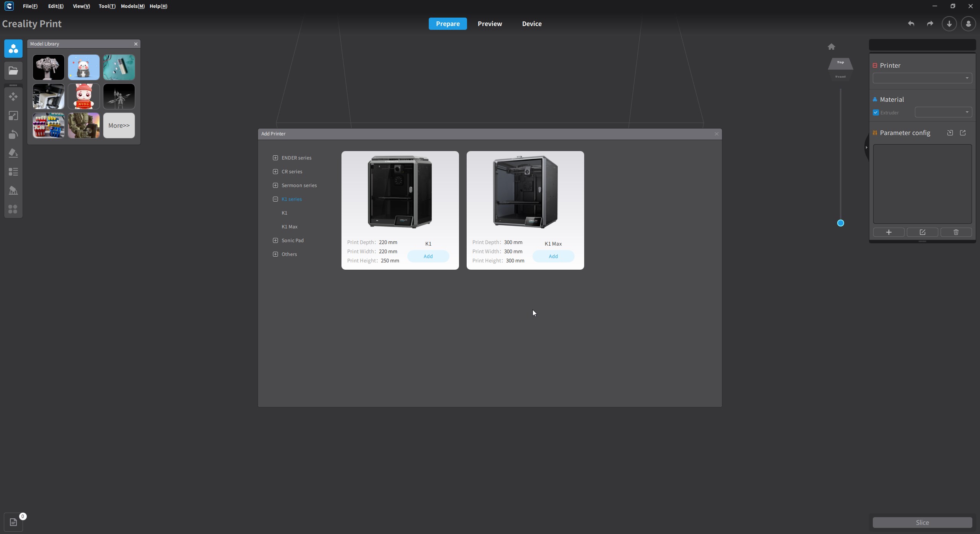The image size is (980, 534).
Task: Expand the Sonic Pad tree node
Action: [275, 240]
